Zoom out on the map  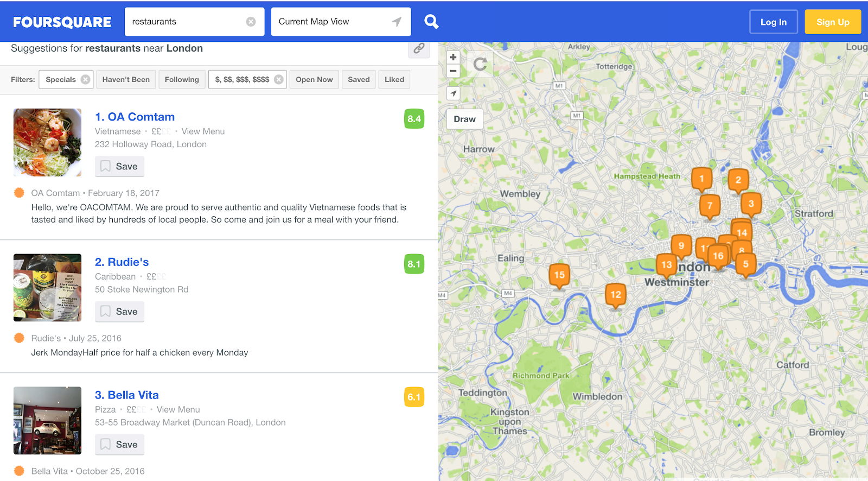point(453,71)
